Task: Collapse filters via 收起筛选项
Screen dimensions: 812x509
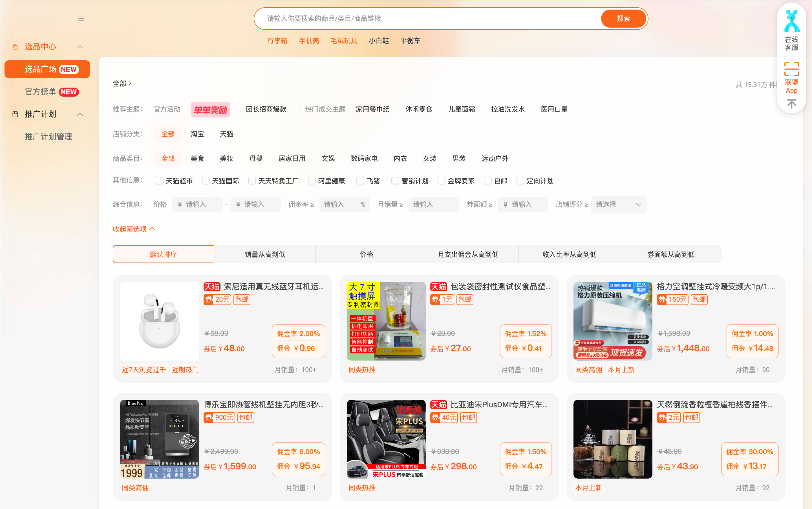Action: coord(134,229)
